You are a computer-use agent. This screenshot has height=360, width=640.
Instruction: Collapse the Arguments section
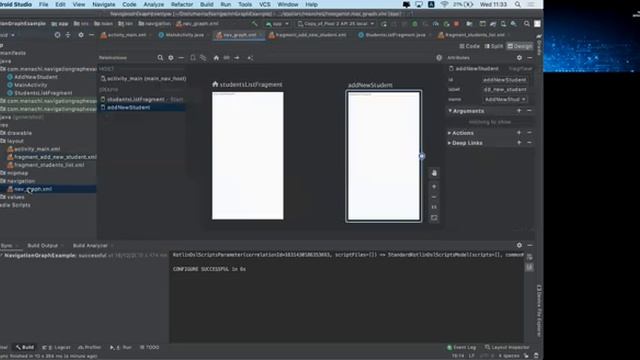tap(450, 111)
